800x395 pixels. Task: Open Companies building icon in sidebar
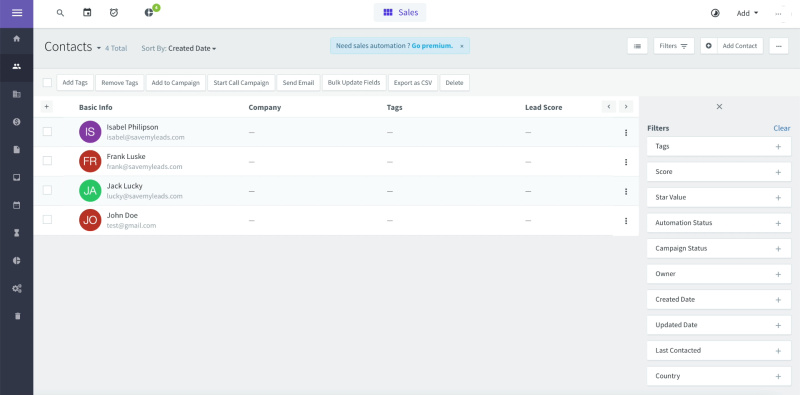17,94
